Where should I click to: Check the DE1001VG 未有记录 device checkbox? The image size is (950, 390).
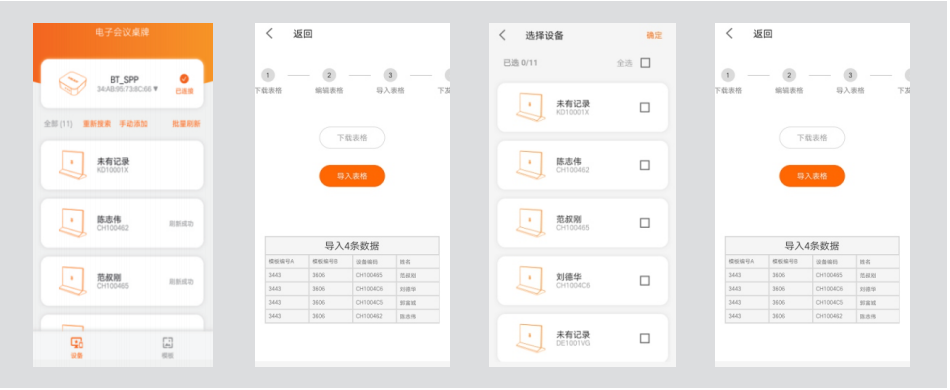(x=645, y=338)
